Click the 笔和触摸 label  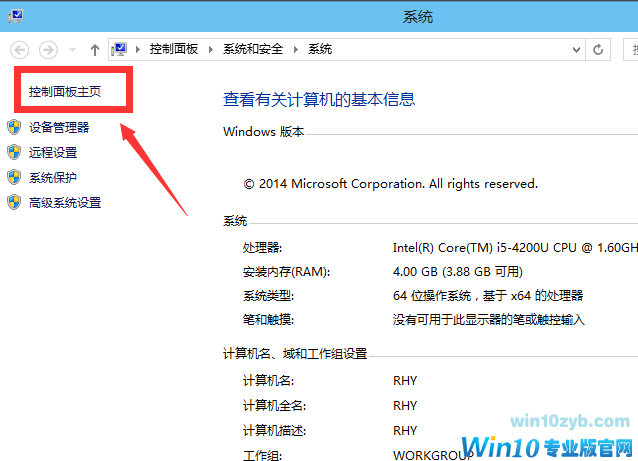(268, 319)
